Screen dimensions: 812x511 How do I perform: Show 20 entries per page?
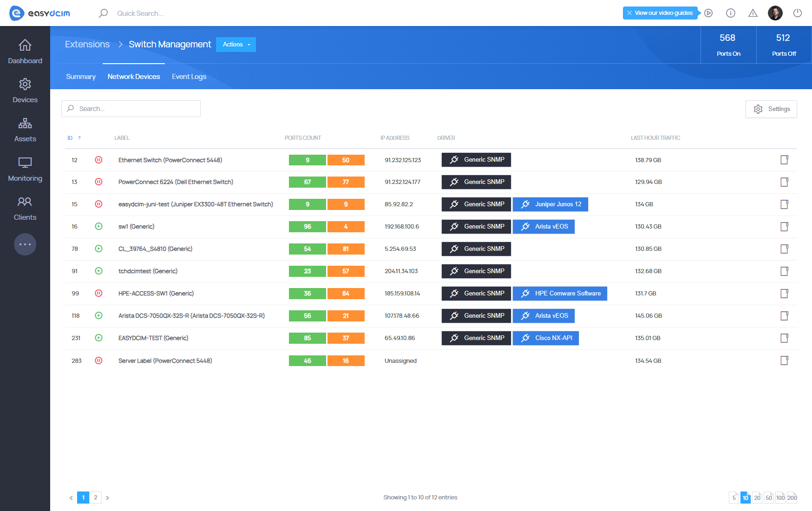(x=757, y=498)
